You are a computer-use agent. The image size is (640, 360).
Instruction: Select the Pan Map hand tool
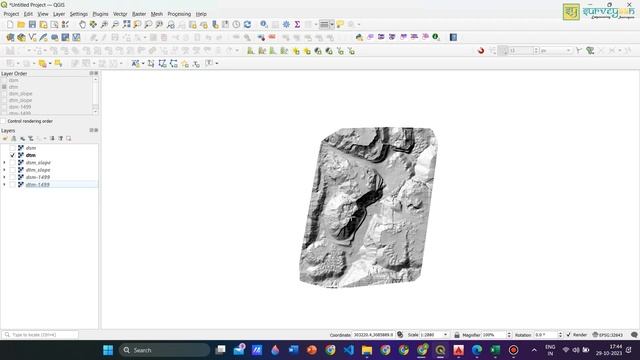click(x=82, y=25)
